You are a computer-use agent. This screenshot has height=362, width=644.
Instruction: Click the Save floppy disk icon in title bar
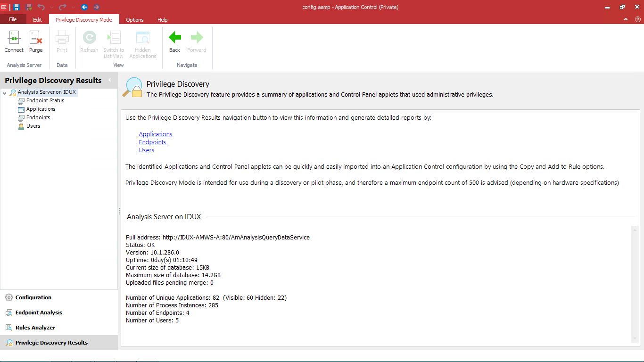pyautogui.click(x=17, y=7)
